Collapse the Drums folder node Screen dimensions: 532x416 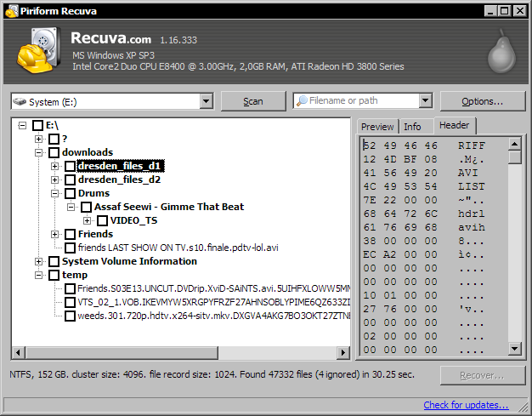(54, 193)
